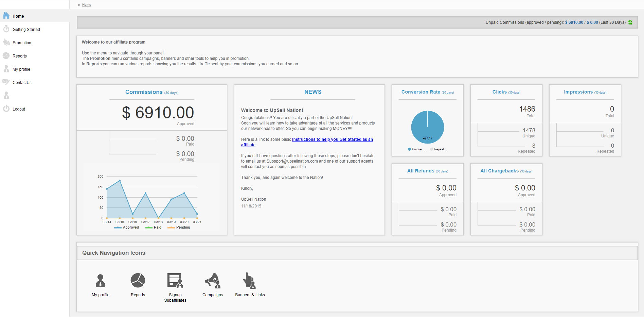644x317 pixels.
Task: Click the Impressions (30 days) heading
Action: pos(585,92)
